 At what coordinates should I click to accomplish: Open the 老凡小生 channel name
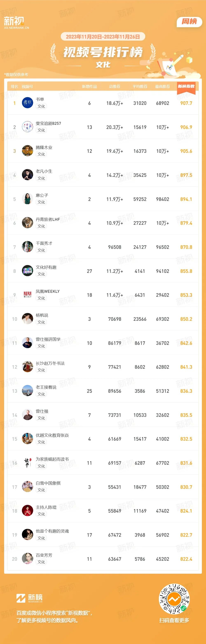coord(44,171)
